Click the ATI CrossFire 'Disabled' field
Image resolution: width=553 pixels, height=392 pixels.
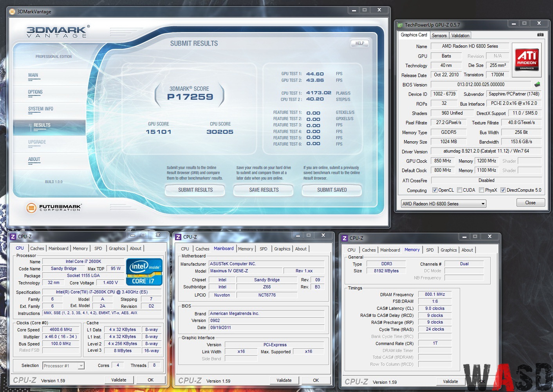[x=486, y=180]
